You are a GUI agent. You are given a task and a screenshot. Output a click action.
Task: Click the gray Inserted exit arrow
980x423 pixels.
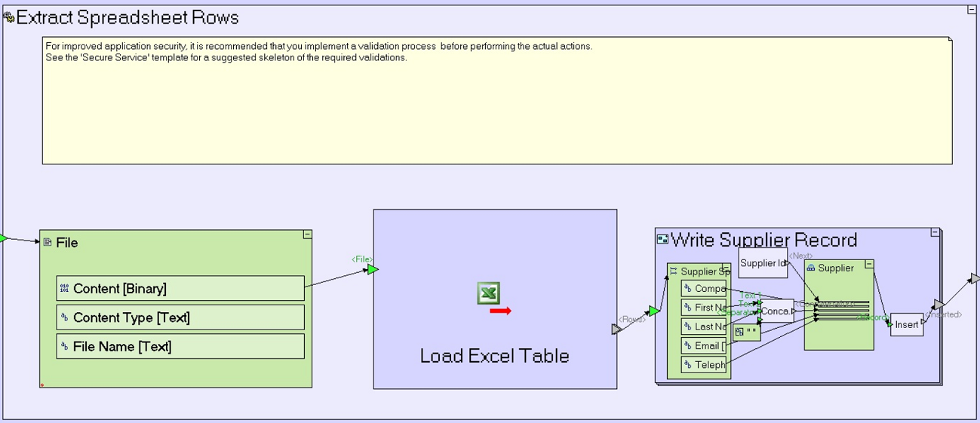click(938, 305)
